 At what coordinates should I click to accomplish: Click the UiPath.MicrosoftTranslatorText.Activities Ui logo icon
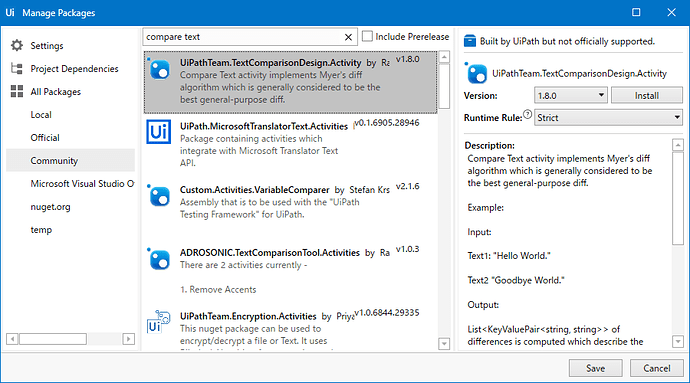click(158, 132)
